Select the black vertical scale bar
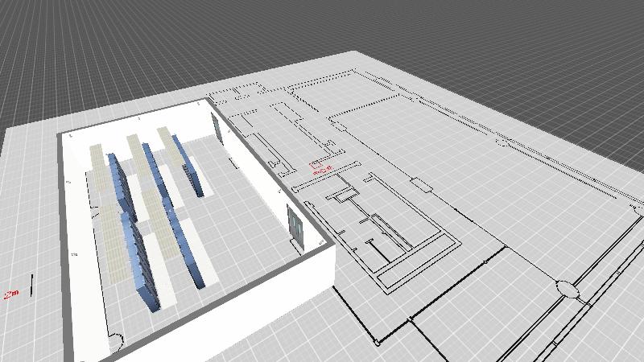Image resolution: width=644 pixels, height=362 pixels. coord(31,283)
